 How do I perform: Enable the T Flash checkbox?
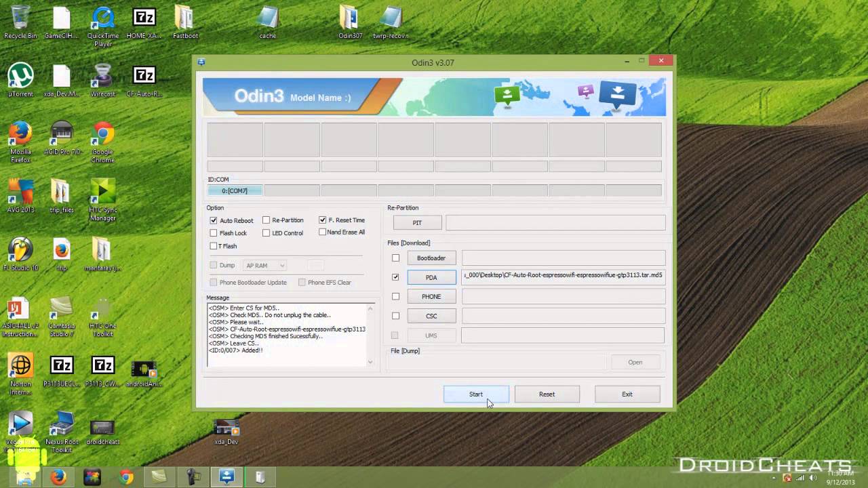[x=214, y=246]
